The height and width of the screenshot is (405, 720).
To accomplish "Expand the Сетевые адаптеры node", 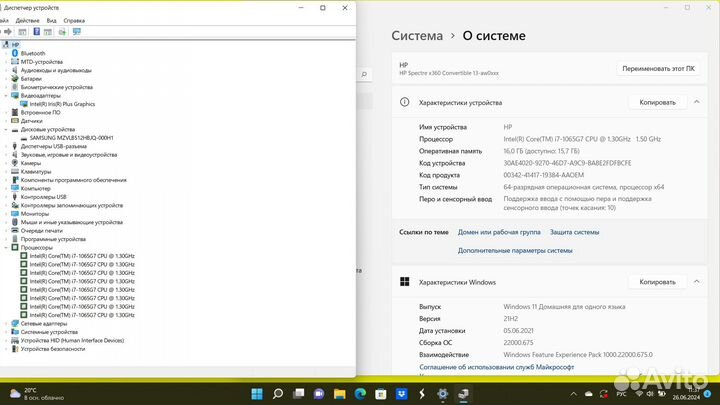I will tap(6, 324).
